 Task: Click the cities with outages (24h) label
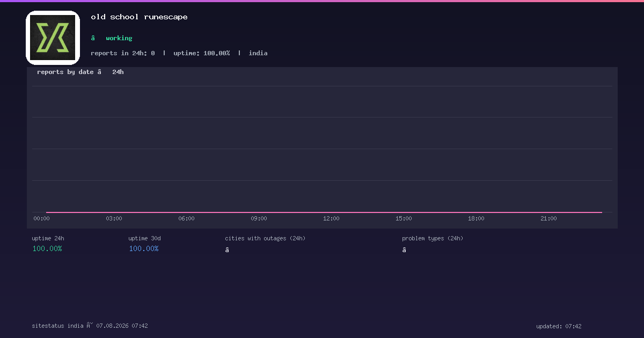265,238
